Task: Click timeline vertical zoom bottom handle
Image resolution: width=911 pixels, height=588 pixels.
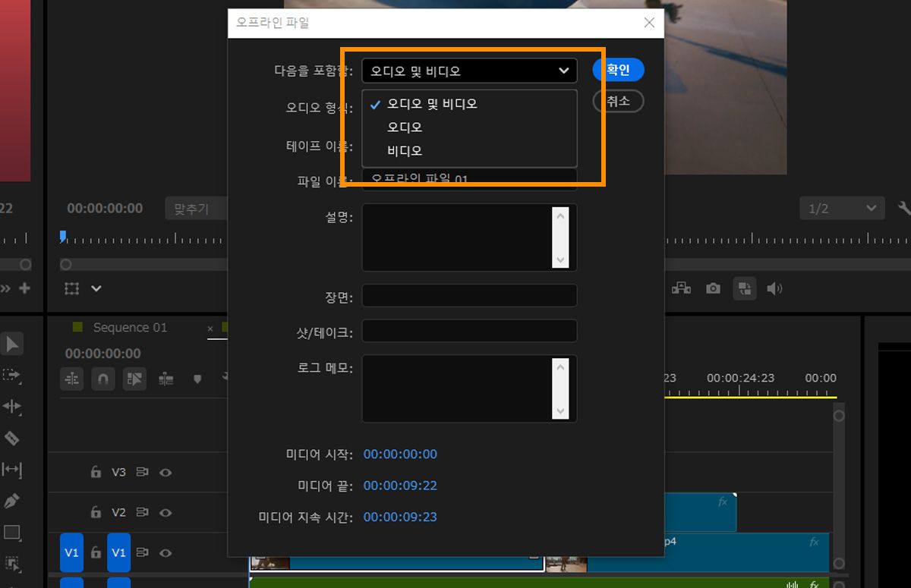Action: (x=839, y=564)
